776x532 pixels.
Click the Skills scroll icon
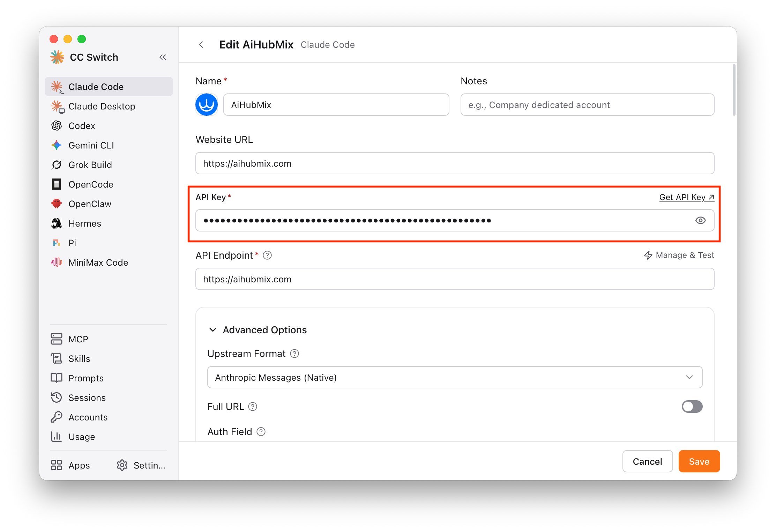pyautogui.click(x=57, y=358)
